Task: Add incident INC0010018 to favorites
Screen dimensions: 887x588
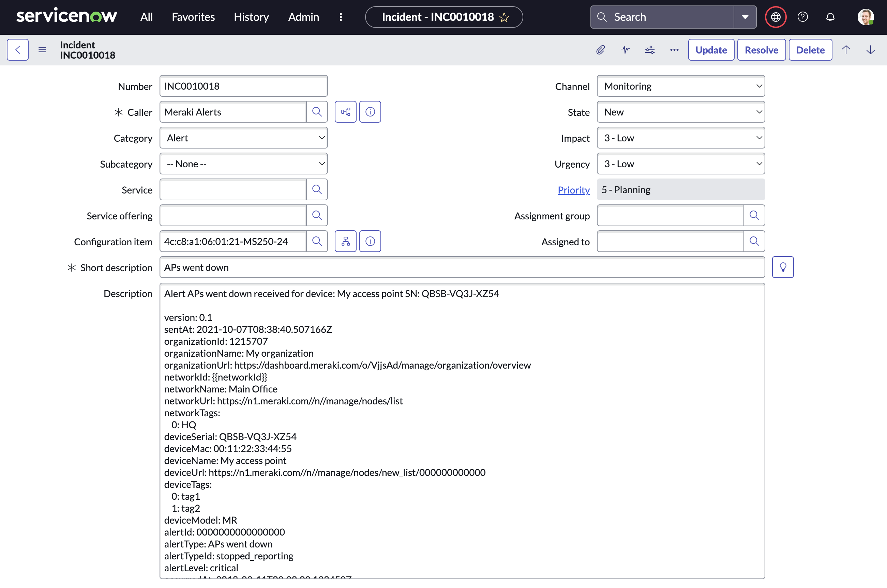Action: [x=505, y=17]
